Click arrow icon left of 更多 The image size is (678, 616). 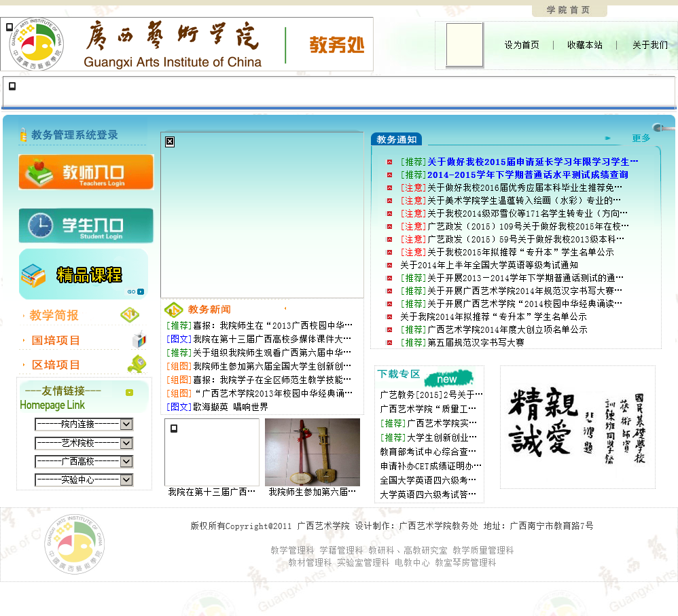(x=607, y=139)
